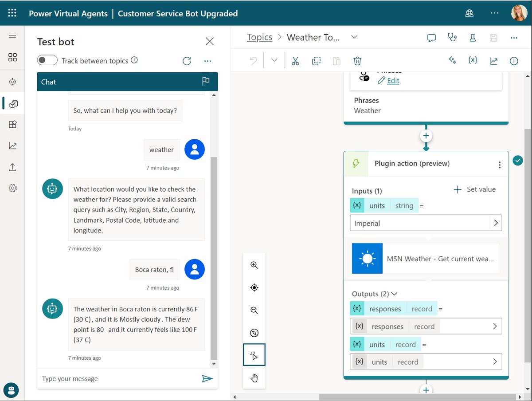This screenshot has width=532, height=401.
Task: Open Test bot more options ellipsis
Action: [207, 61]
